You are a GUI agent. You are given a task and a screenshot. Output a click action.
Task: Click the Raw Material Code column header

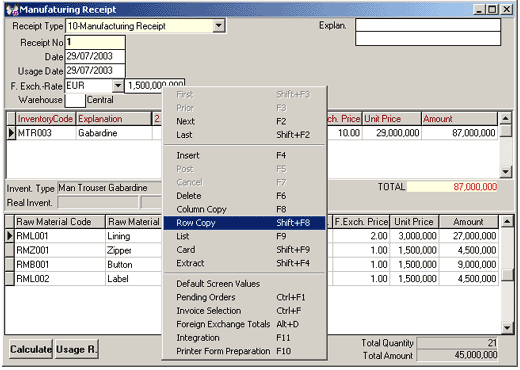pos(59,222)
